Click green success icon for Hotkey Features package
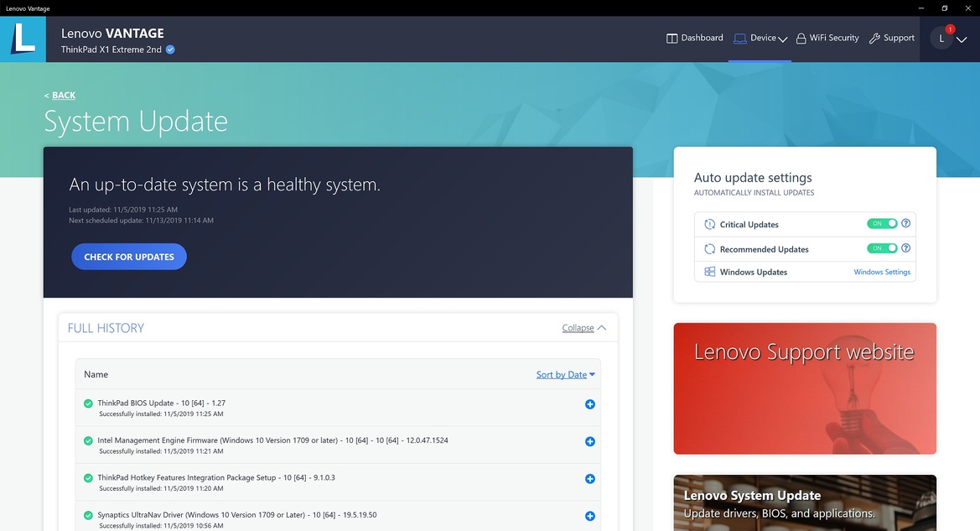 coord(88,478)
